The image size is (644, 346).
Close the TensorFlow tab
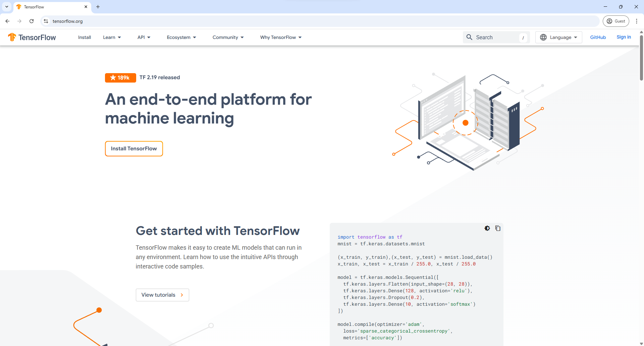[86, 7]
